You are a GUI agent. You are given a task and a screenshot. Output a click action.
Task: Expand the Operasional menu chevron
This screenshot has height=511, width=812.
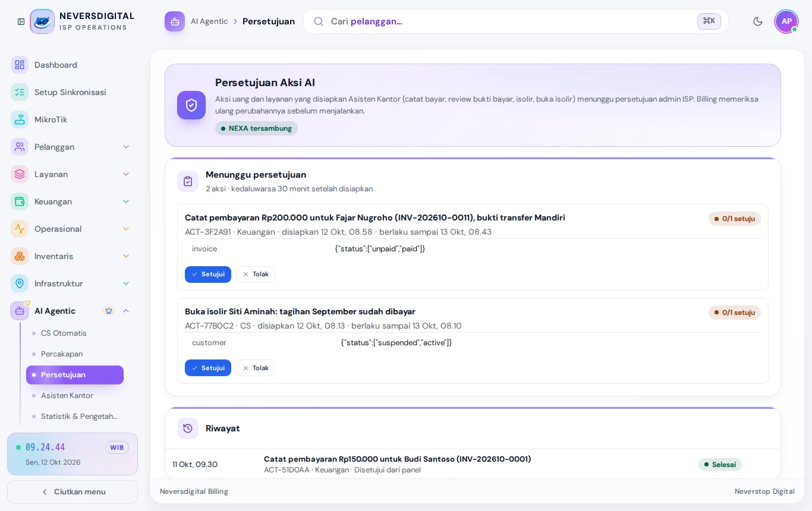(x=126, y=229)
